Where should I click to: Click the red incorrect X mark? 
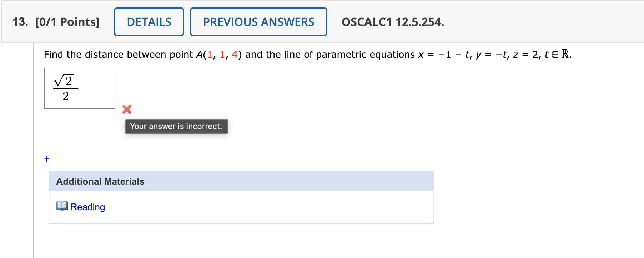click(x=127, y=110)
